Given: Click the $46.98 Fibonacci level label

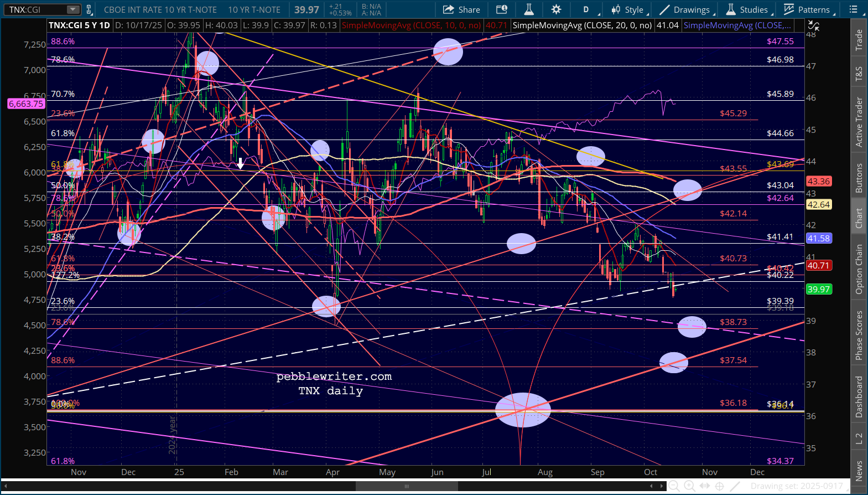Looking at the screenshot, I should tap(780, 60).
